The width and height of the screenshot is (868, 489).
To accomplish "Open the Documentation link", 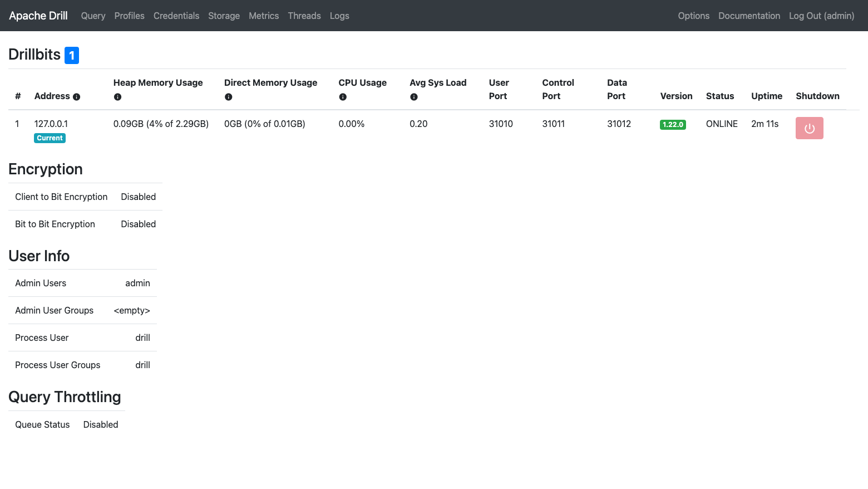I will point(749,16).
